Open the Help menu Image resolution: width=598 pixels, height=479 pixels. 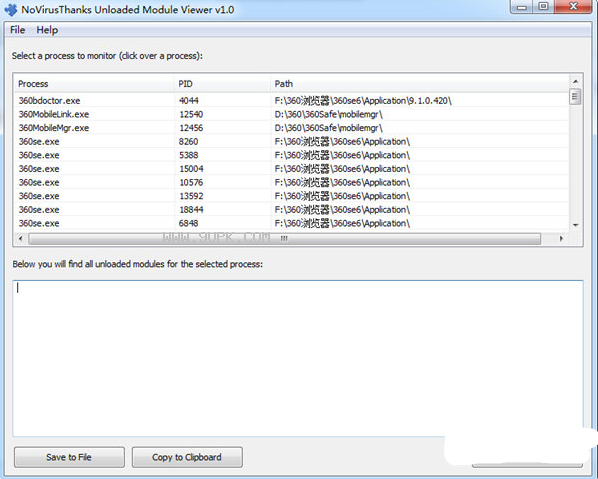[47, 30]
